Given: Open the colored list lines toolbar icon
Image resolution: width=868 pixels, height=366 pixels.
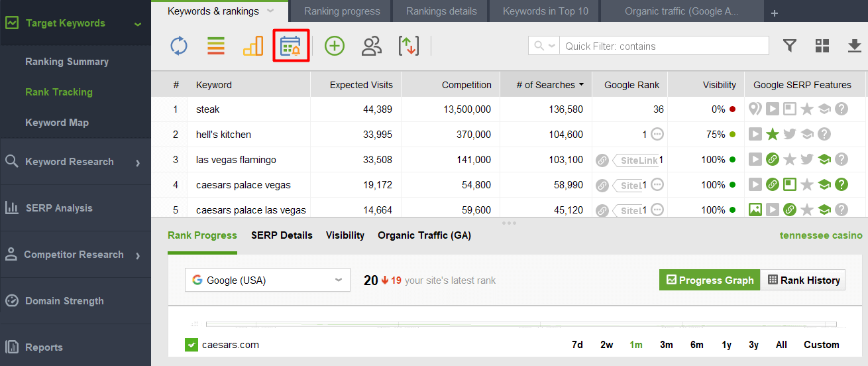Looking at the screenshot, I should (216, 46).
